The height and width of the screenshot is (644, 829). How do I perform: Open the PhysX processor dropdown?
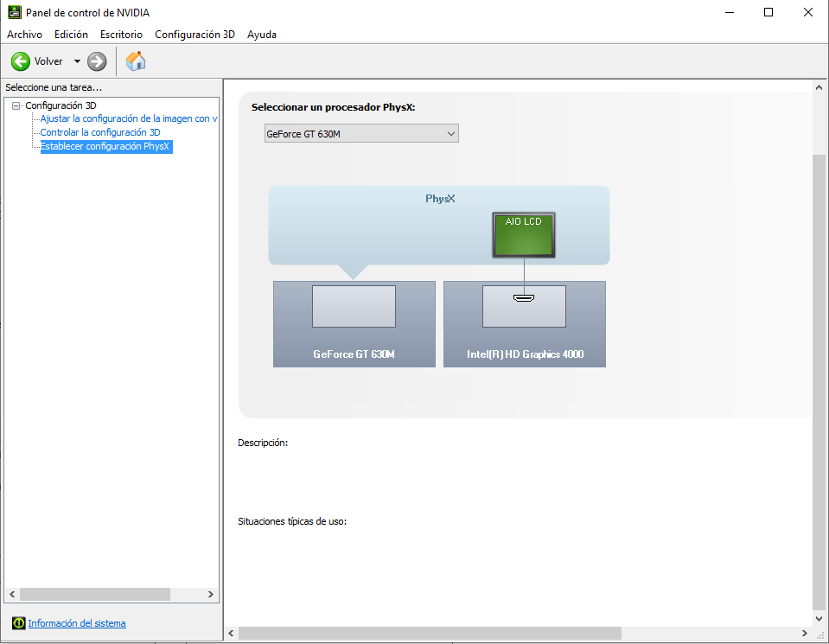point(361,134)
